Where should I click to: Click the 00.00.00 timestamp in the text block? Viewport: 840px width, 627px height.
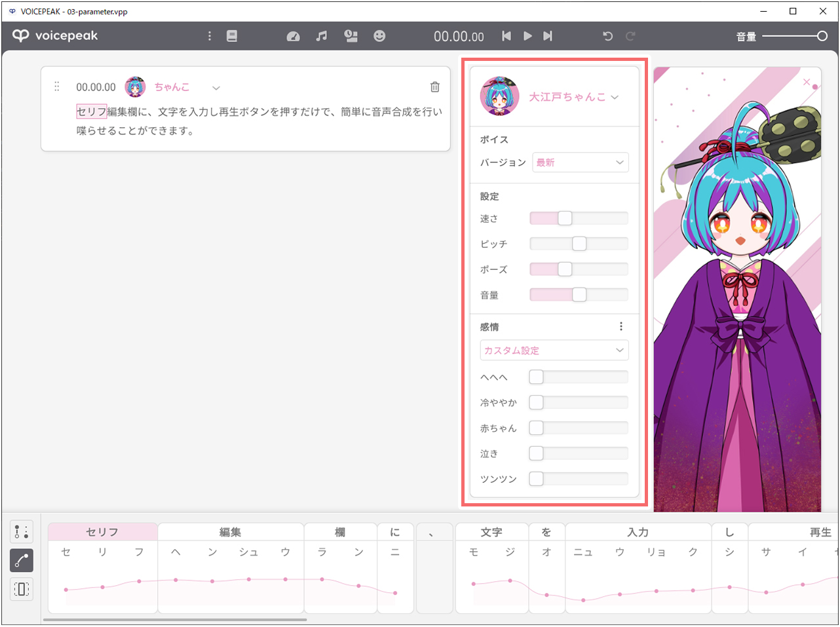click(x=96, y=87)
